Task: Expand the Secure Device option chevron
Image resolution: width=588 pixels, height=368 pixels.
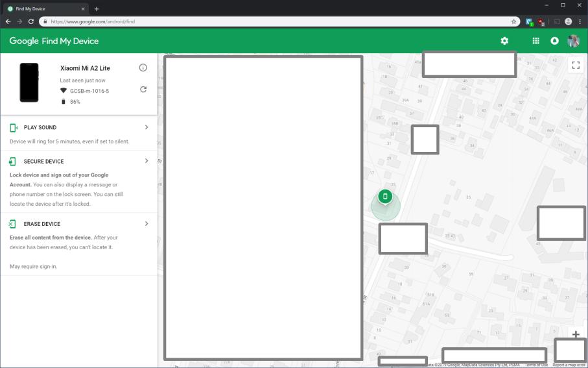Action: pyautogui.click(x=147, y=161)
